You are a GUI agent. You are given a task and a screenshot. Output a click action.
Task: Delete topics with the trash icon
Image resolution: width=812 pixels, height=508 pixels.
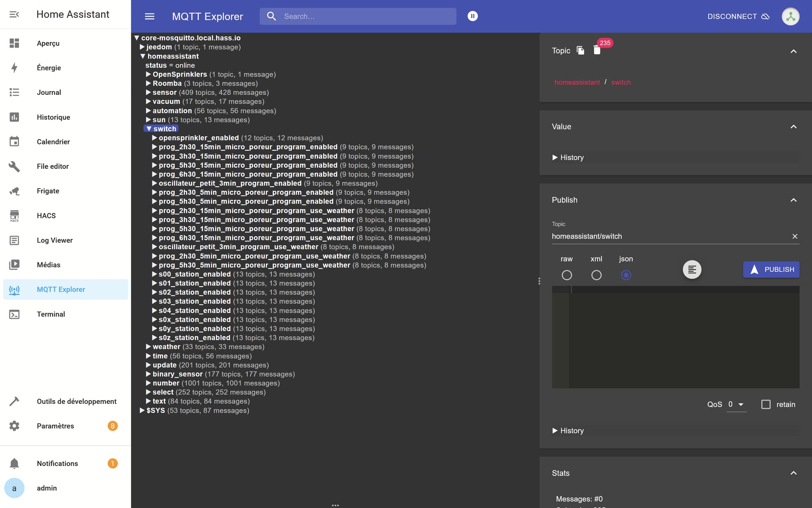[597, 50]
